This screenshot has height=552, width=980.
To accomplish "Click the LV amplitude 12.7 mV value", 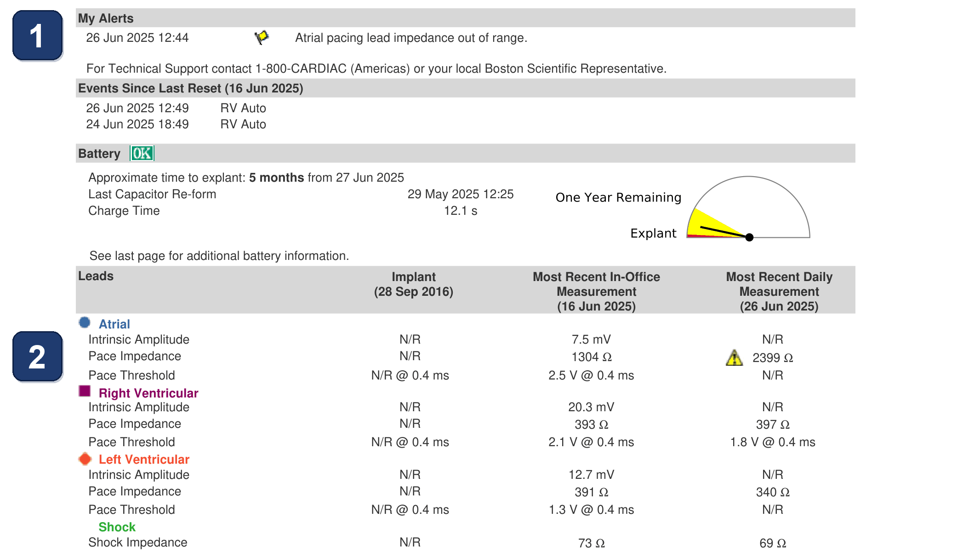I will pos(591,475).
